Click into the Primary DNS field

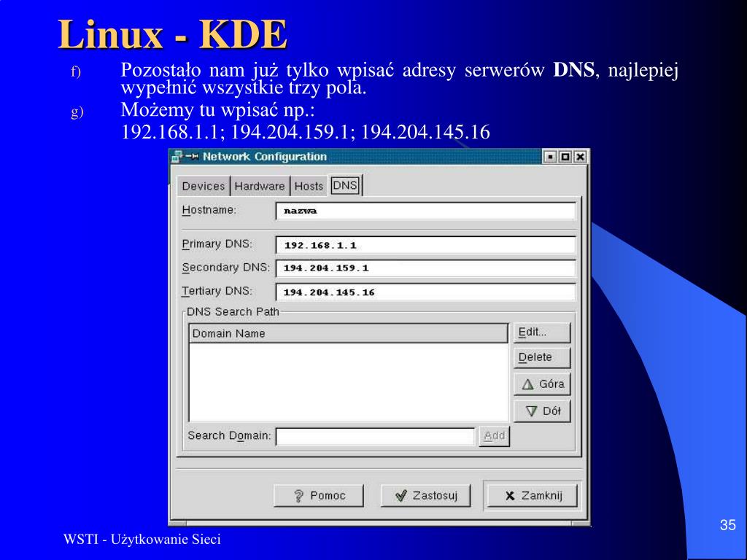point(425,245)
